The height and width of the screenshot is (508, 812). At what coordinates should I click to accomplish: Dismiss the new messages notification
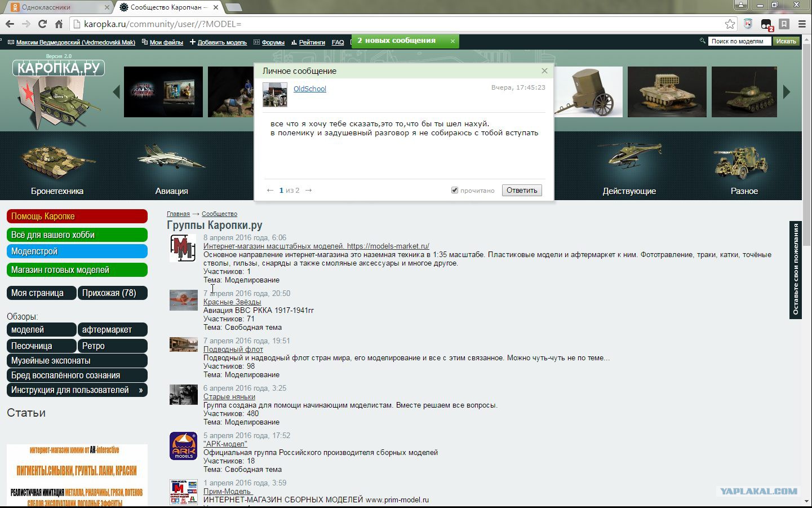[x=452, y=41]
